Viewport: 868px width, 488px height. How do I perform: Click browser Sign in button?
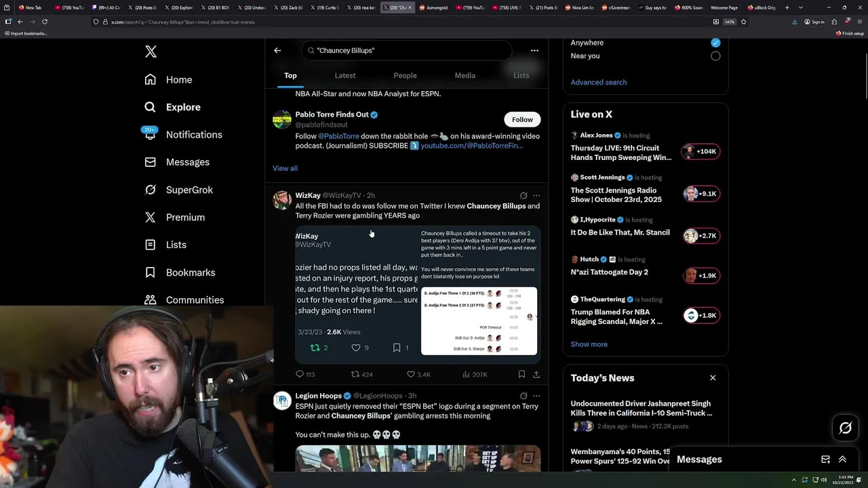pyautogui.click(x=814, y=22)
